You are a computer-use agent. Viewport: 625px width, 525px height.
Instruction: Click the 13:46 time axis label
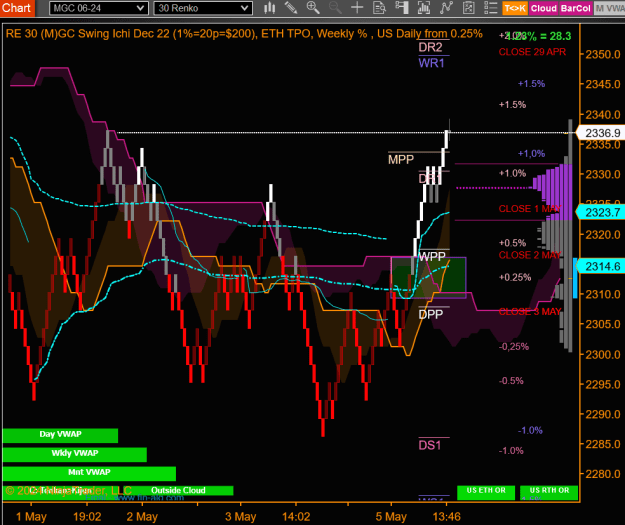click(446, 517)
